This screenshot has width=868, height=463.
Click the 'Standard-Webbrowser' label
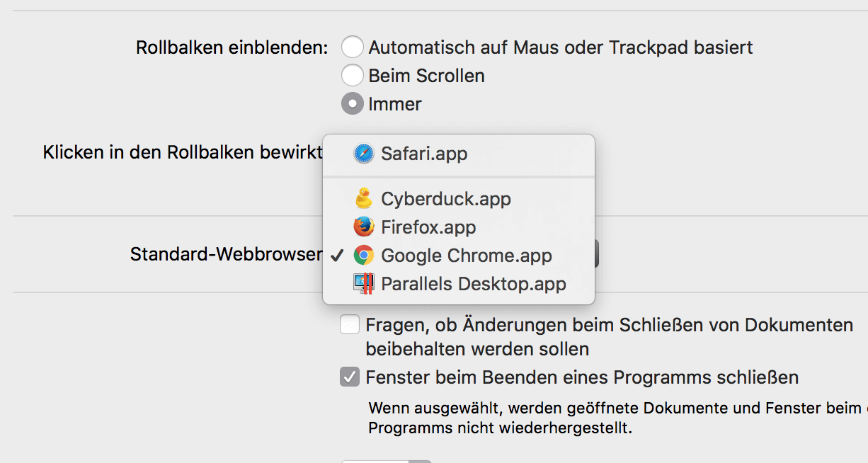coord(227,254)
